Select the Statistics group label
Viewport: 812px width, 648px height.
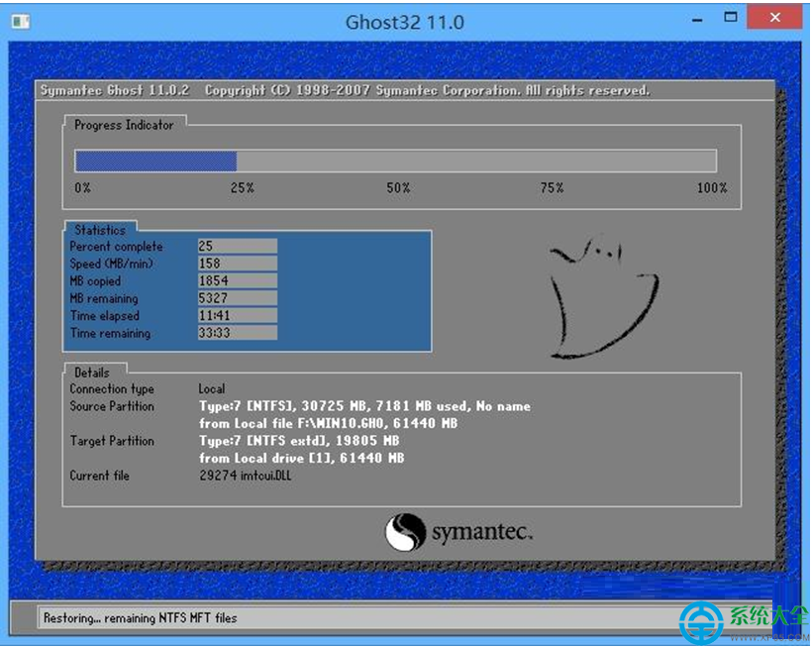(x=100, y=230)
